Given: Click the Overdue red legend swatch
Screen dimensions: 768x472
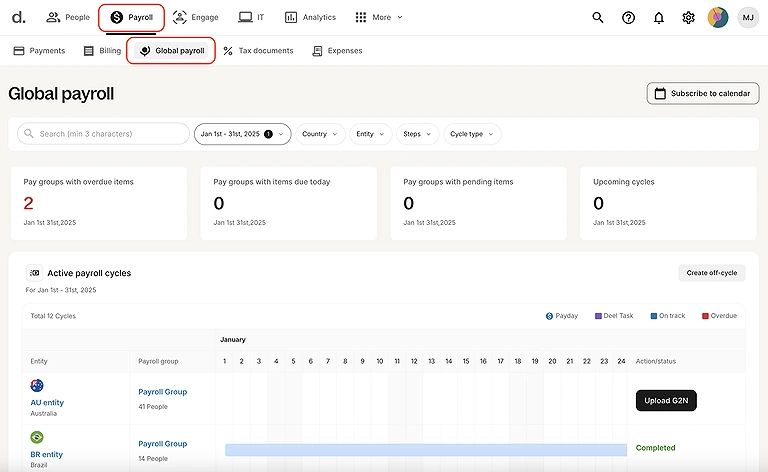Looking at the screenshot, I should [705, 316].
